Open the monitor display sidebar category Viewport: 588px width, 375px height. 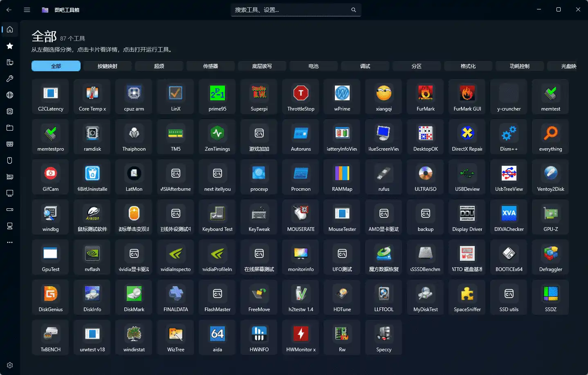(10, 193)
